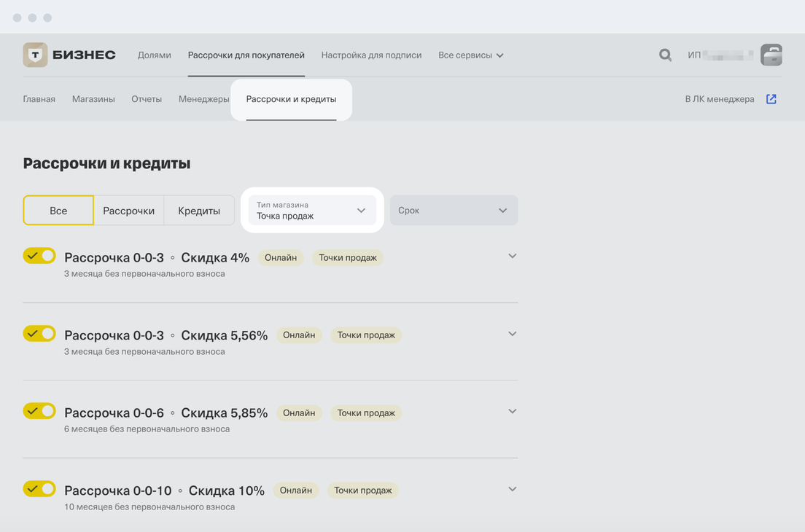Screen dimensions: 805x532
Task: Switch off the Рассрочка 0-0-6 plan
Action: 39,411
